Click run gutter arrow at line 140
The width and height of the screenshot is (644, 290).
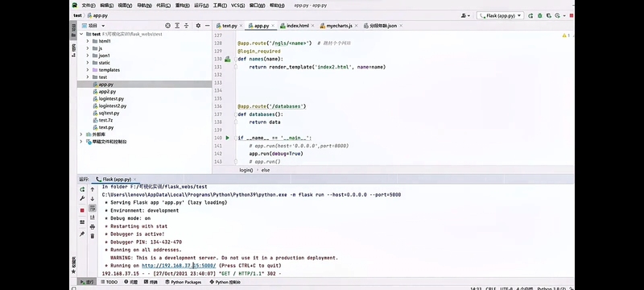tap(228, 138)
